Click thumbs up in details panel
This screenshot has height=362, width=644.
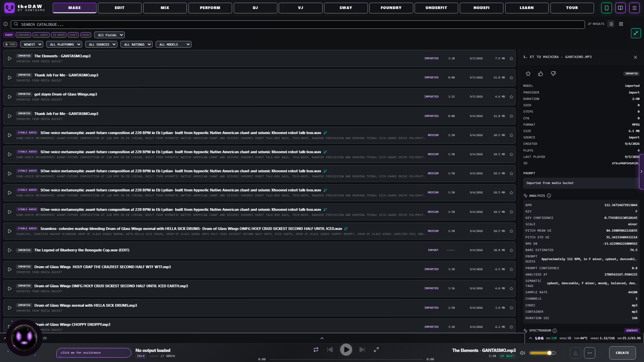click(x=540, y=74)
